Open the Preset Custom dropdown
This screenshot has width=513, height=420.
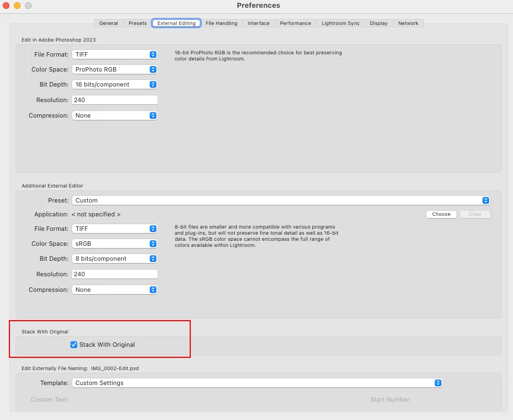(x=281, y=200)
